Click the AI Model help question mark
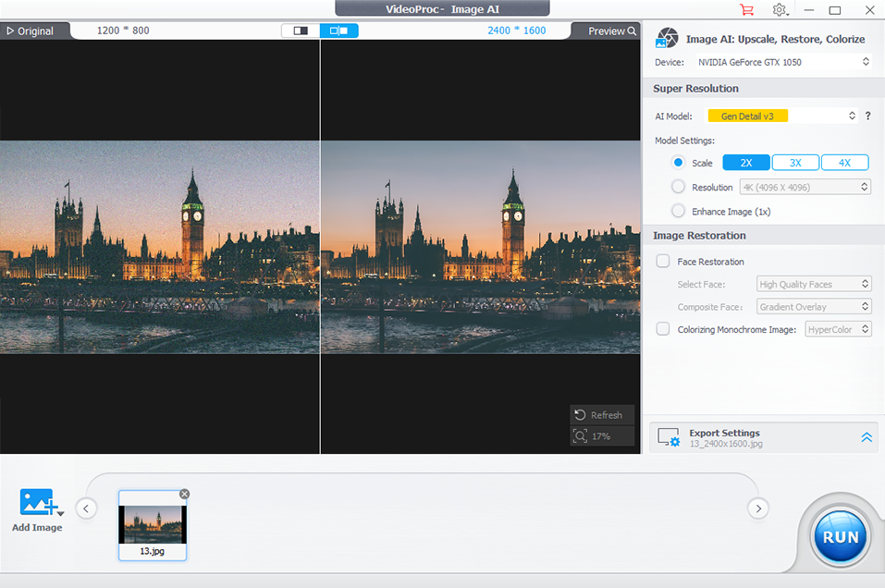The width and height of the screenshot is (885, 588). click(x=867, y=116)
